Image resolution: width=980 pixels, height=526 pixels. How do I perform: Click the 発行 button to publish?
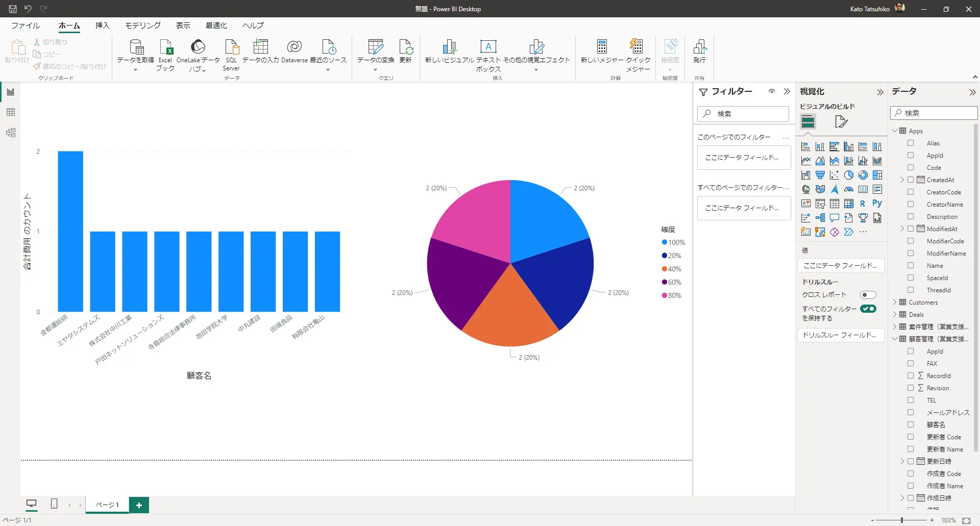pos(700,51)
